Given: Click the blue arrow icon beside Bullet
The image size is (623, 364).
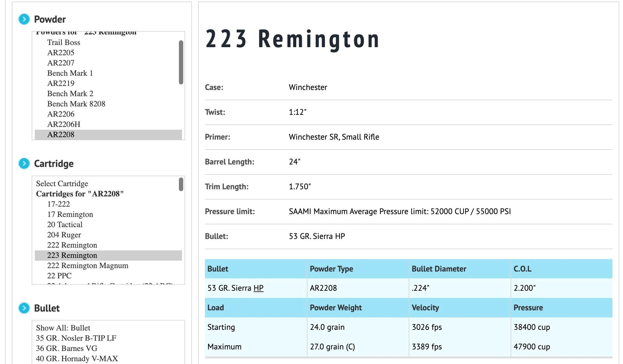Looking at the screenshot, I should 24,308.
